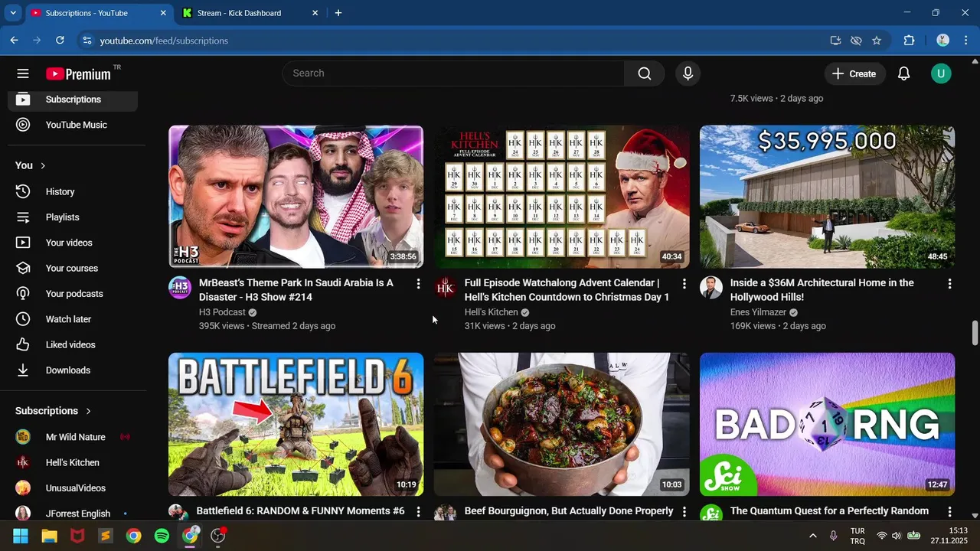
Task: Open video title 'Inside a $36M Architectural Home'
Action: click(x=822, y=290)
